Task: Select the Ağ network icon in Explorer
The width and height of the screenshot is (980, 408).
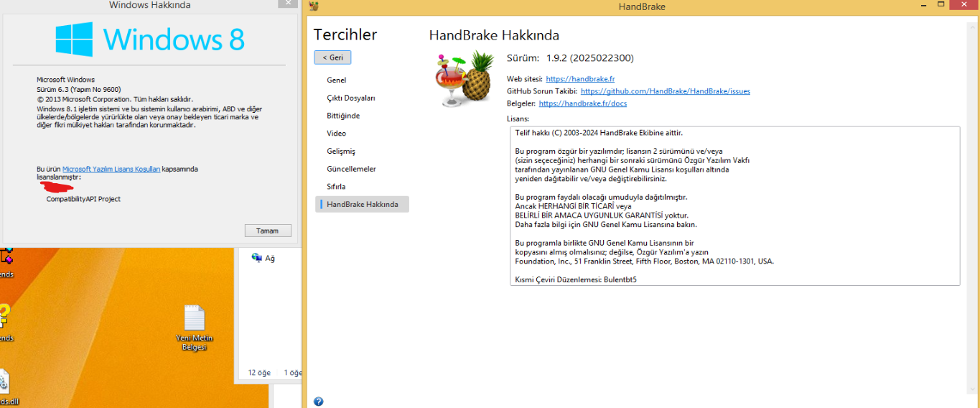Action: coord(263,258)
